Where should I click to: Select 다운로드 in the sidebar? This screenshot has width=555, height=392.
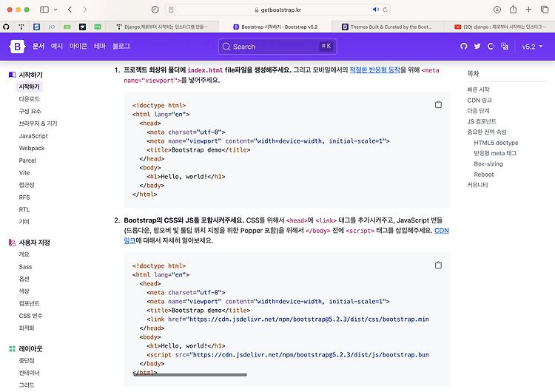29,98
